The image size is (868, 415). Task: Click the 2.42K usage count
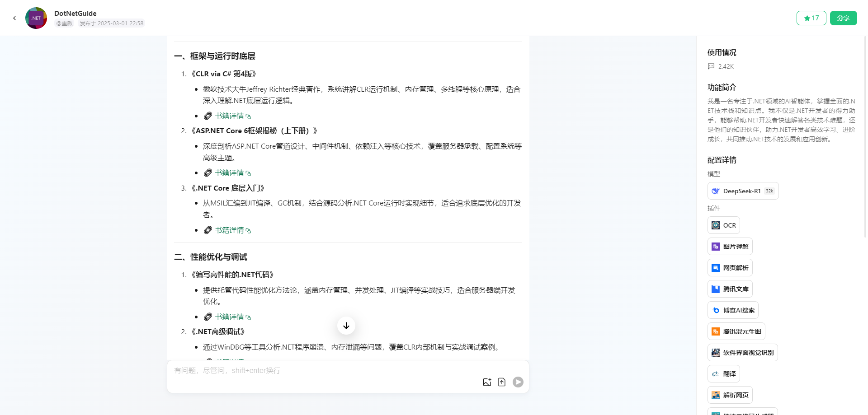726,66
